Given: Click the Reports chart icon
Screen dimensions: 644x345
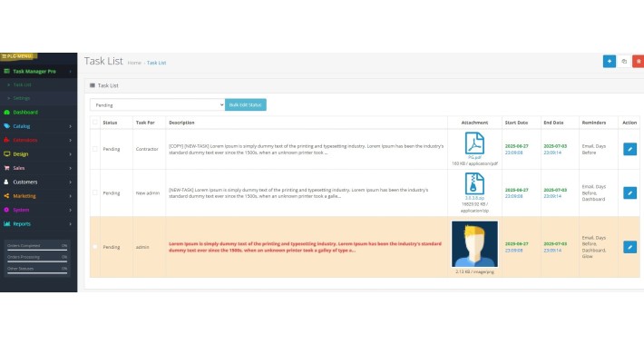Looking at the screenshot, I should click(x=6, y=223).
